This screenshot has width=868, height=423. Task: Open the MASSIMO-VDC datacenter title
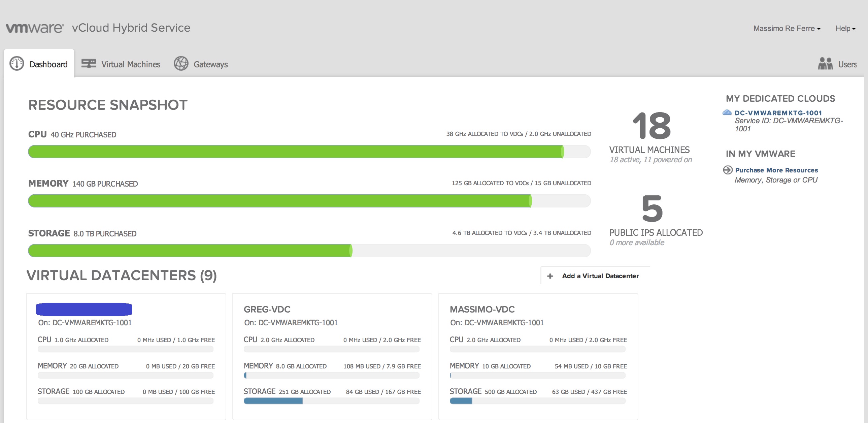point(482,310)
